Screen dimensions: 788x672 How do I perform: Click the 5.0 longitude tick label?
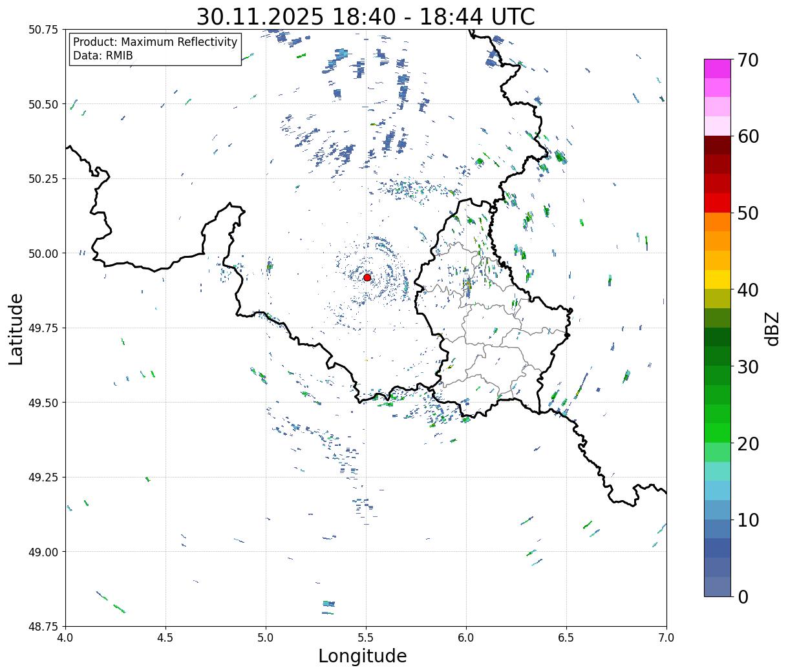[x=266, y=638]
